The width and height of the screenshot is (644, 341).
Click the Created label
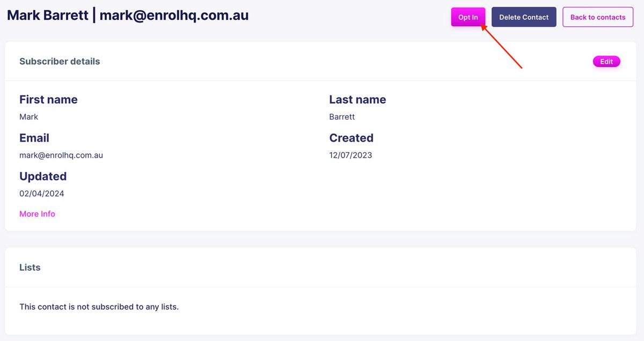click(x=351, y=138)
